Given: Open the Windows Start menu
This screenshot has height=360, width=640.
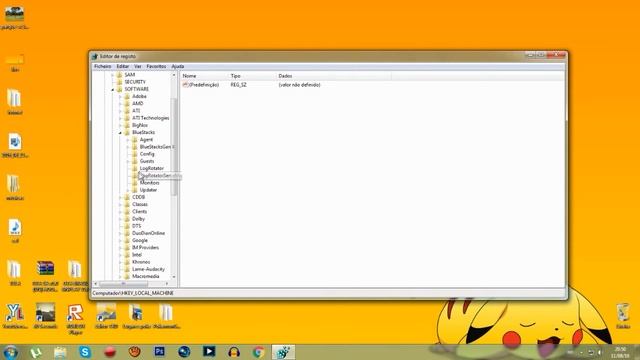Looking at the screenshot, I should coord(10,352).
